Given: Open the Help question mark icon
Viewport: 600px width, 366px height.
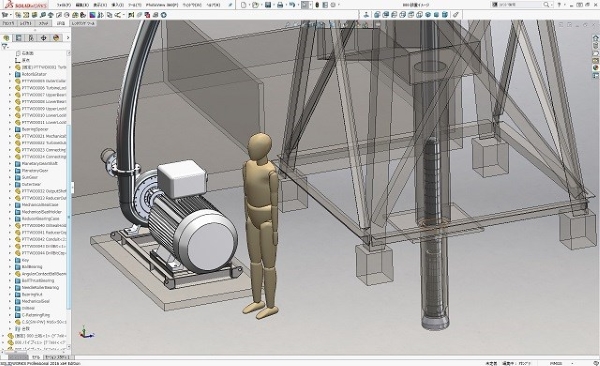Looking at the screenshot, I should (x=559, y=5).
